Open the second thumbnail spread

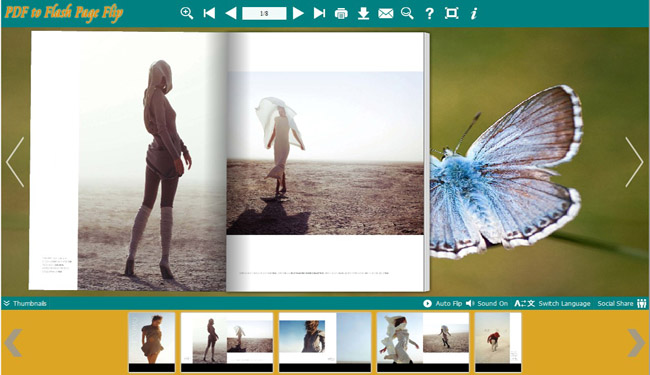(x=227, y=342)
